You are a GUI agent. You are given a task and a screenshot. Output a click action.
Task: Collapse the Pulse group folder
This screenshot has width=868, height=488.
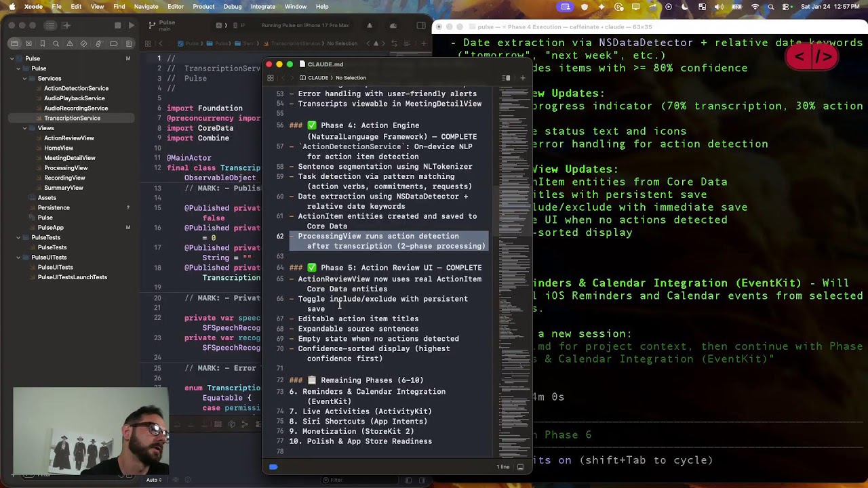[18, 68]
